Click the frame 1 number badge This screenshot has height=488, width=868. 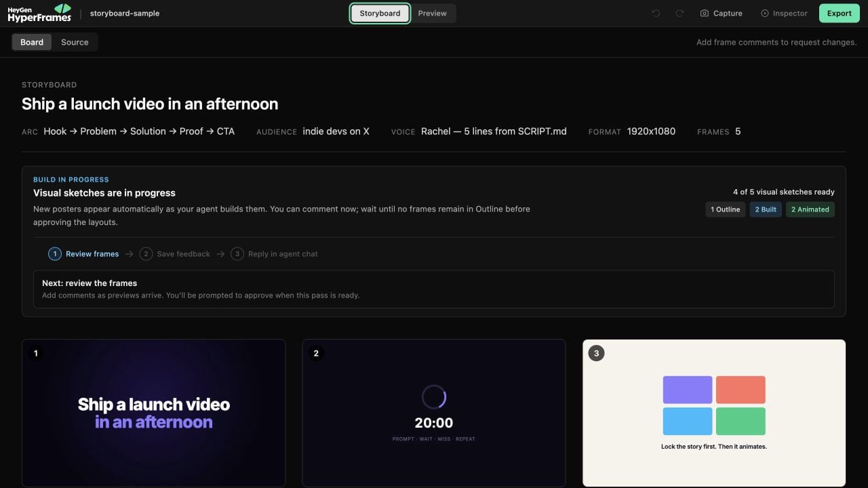point(35,353)
